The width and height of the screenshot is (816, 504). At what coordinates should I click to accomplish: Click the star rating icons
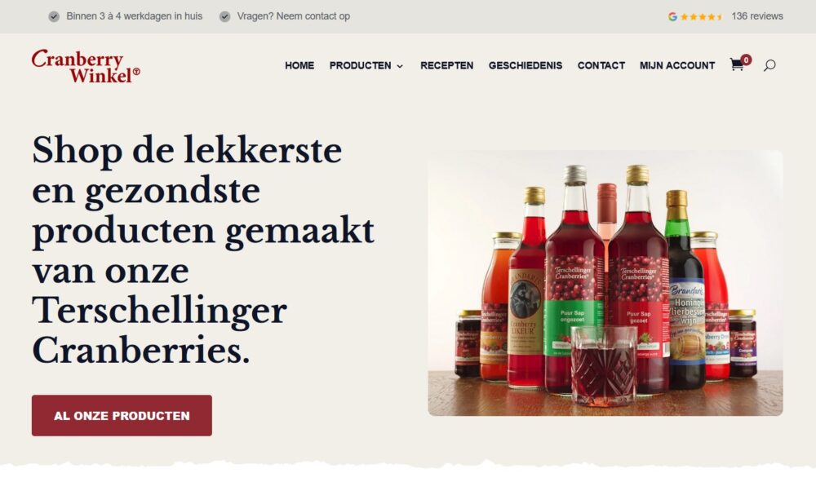702,16
